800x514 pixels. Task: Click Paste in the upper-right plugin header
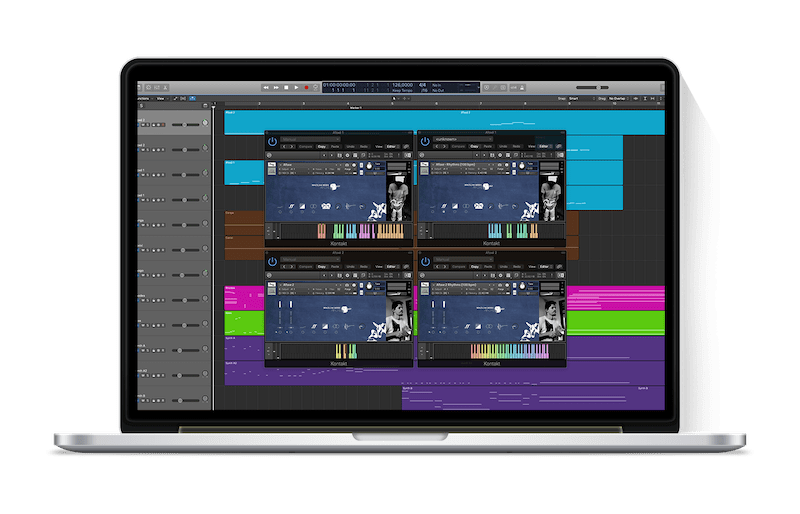[488, 146]
